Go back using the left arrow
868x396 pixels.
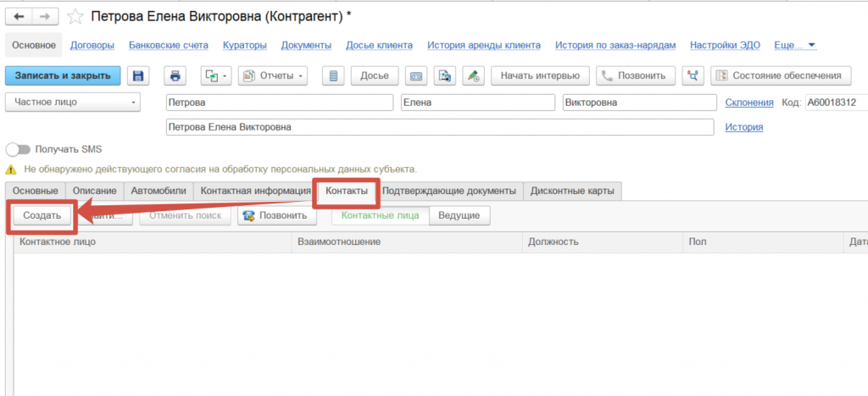[19, 16]
